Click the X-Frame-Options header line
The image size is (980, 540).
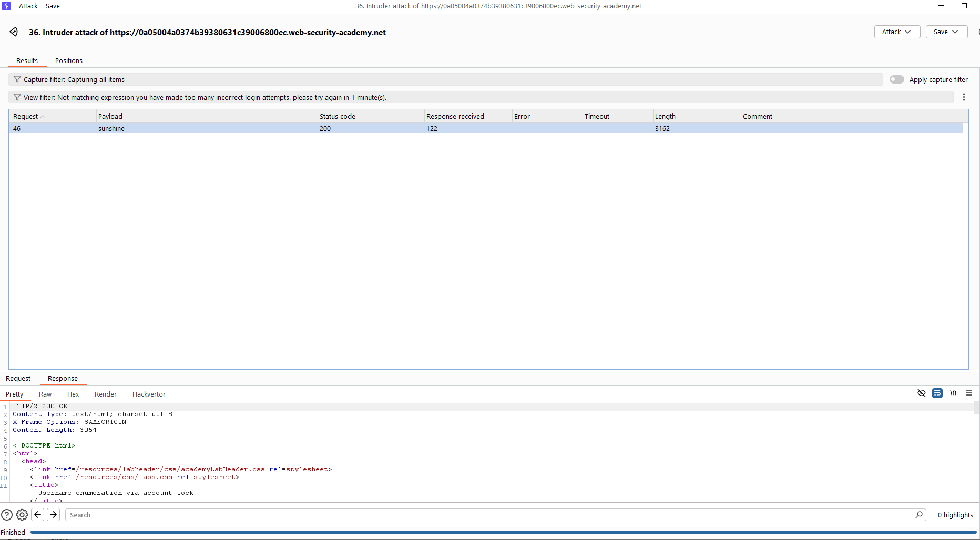click(x=69, y=422)
